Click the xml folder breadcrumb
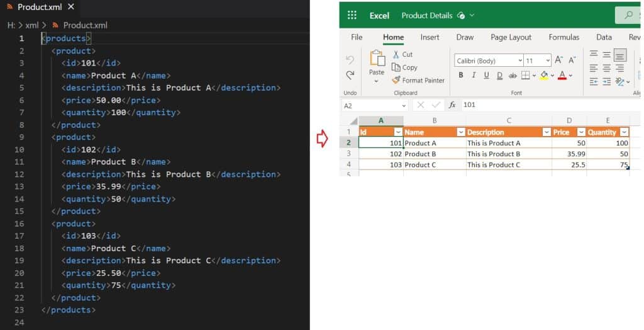This screenshot has width=644, height=330. (x=31, y=25)
